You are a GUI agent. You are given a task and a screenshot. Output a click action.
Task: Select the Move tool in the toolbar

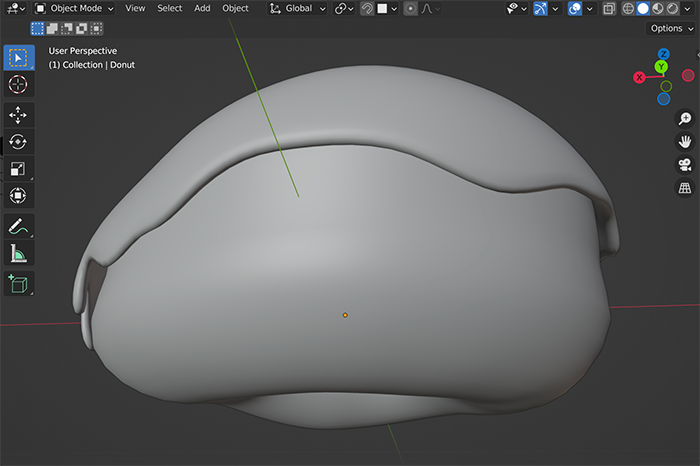click(19, 115)
